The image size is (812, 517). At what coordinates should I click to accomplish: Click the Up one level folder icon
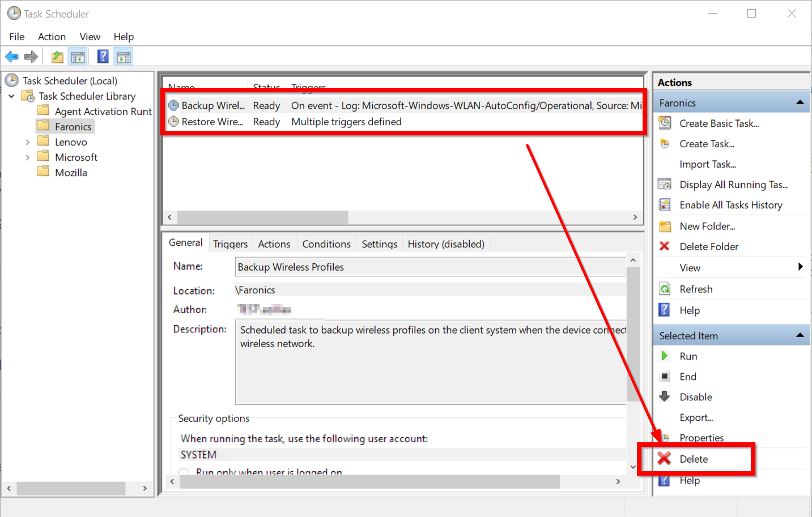pyautogui.click(x=57, y=57)
